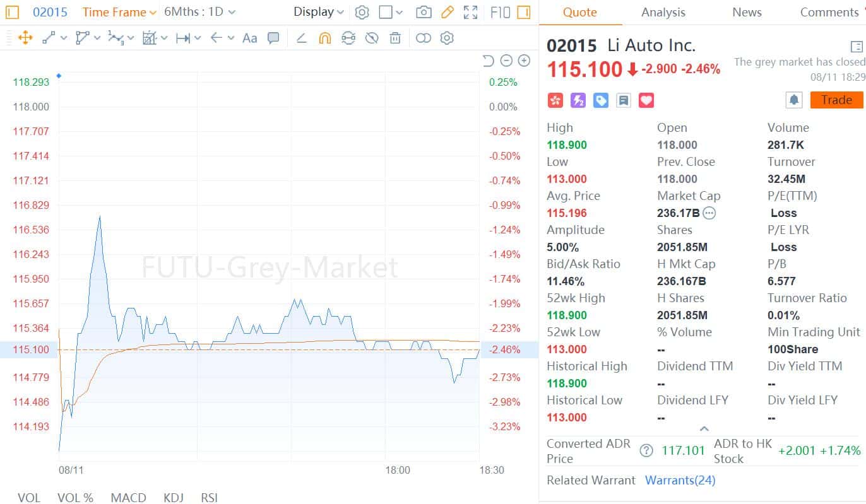Clear drawings with the trash icon
This screenshot has height=504, width=866.
[x=394, y=38]
